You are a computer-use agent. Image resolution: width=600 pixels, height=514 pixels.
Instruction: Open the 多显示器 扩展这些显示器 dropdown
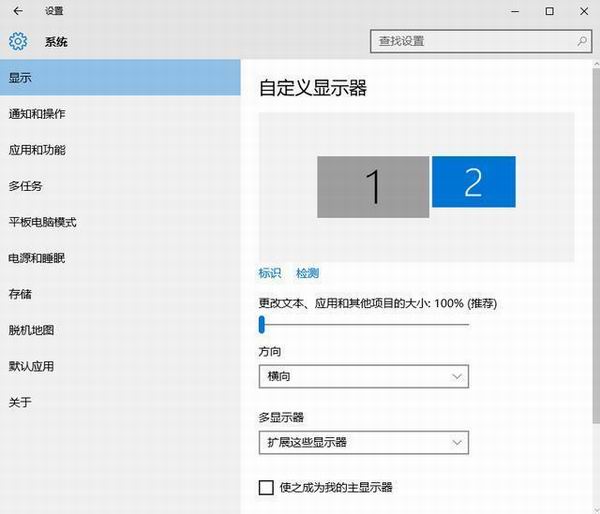click(364, 442)
